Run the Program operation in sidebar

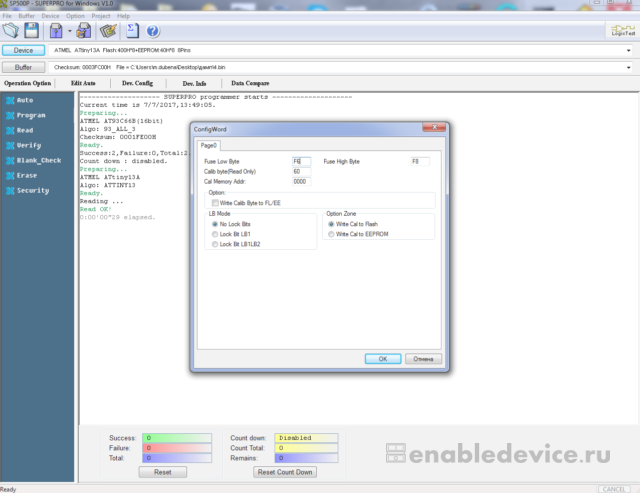pos(26,115)
